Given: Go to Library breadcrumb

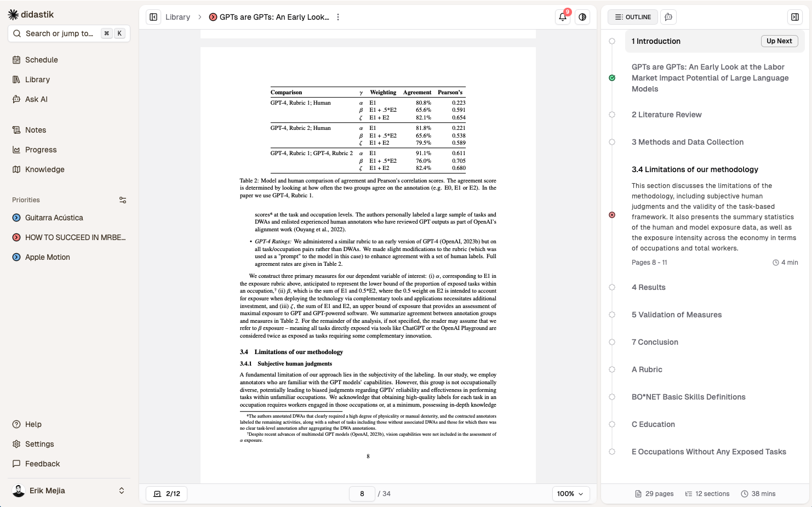Looking at the screenshot, I should pos(178,17).
